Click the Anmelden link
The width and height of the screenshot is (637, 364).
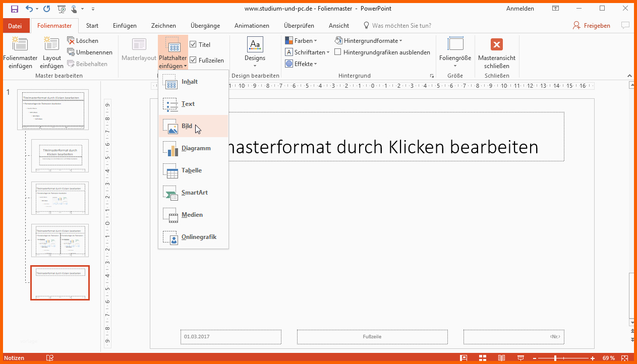click(520, 9)
